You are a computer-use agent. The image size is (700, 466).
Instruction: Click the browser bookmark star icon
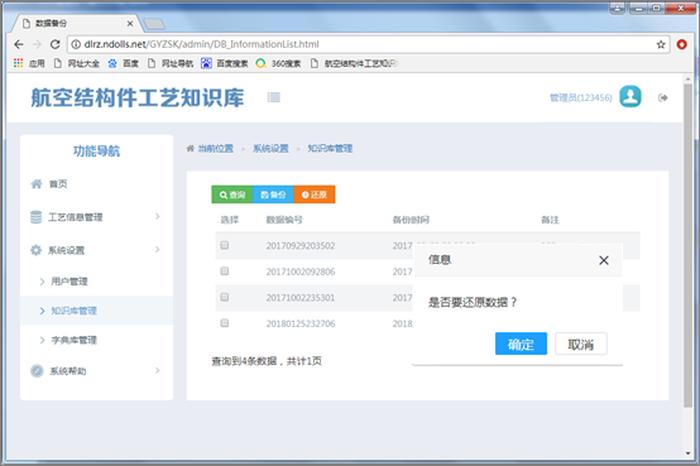tap(661, 44)
